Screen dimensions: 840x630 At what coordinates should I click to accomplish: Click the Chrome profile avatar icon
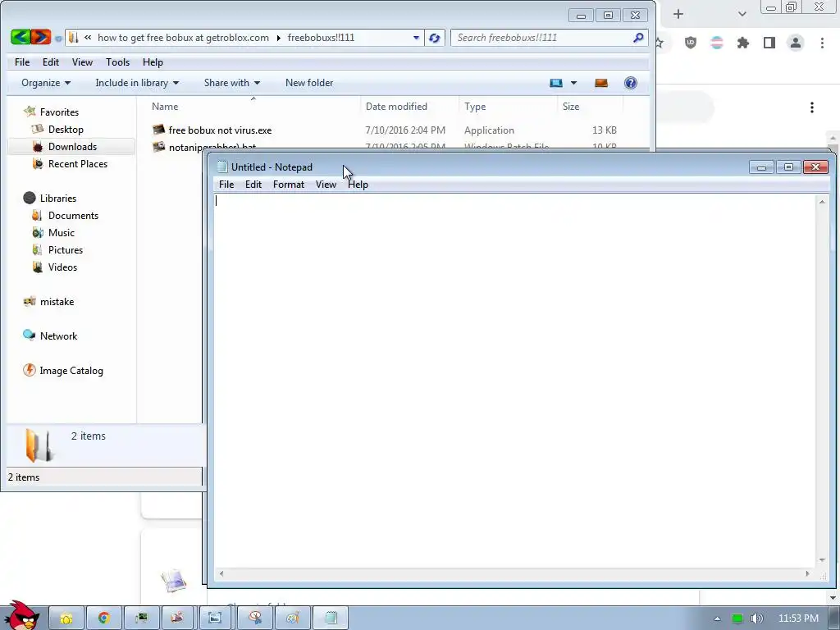796,43
